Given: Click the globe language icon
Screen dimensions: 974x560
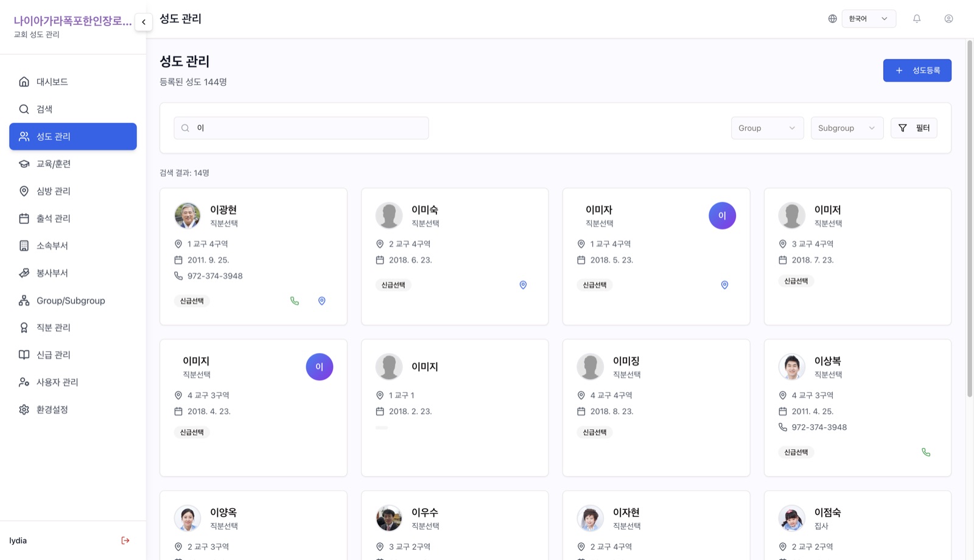Looking at the screenshot, I should (832, 19).
